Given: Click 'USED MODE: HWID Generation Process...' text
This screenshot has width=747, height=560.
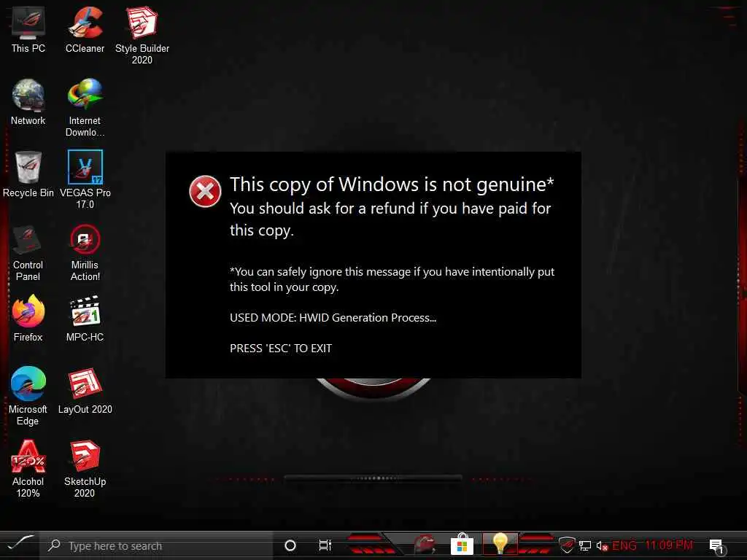Looking at the screenshot, I should 333,318.
